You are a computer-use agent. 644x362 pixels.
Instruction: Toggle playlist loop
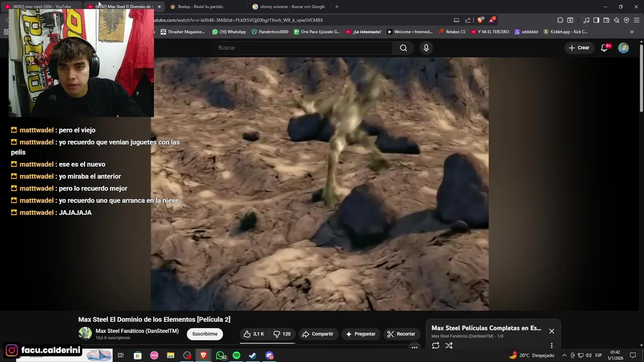pos(436,345)
